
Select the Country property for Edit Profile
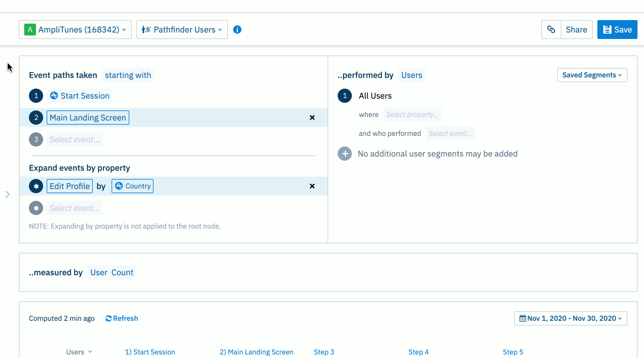coord(132,186)
